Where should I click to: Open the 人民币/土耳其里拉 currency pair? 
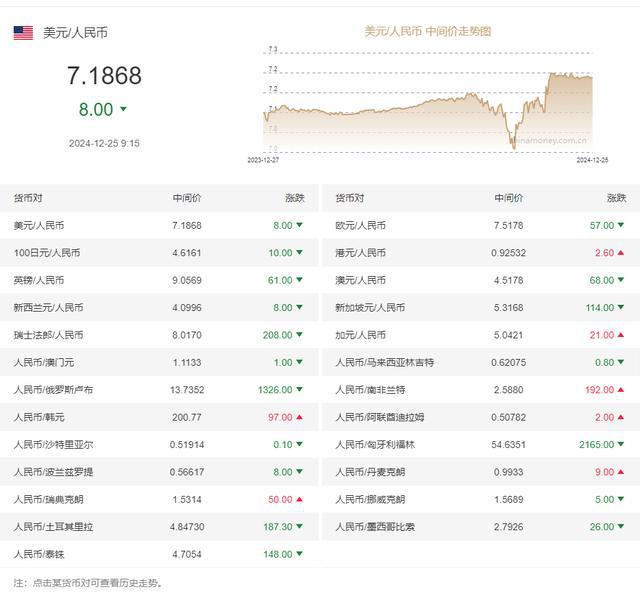coord(53,527)
